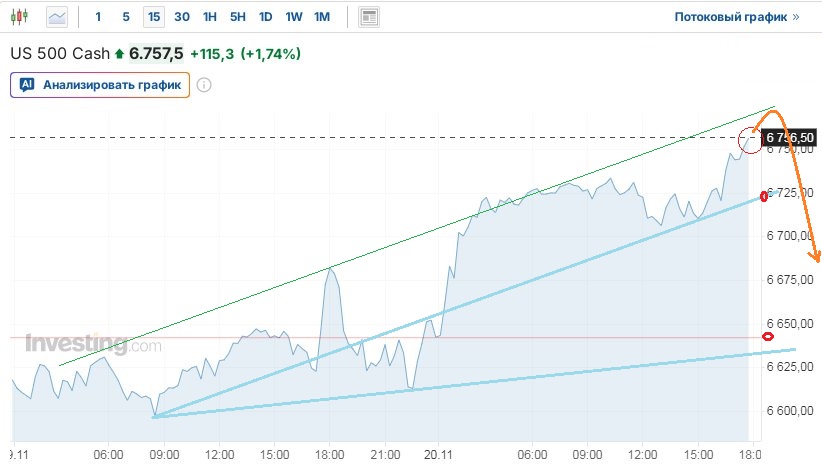
Task: Select the 1M interval
Action: tap(321, 17)
